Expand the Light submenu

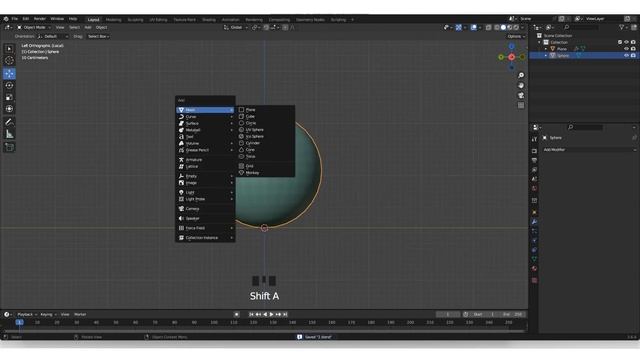tap(205, 192)
